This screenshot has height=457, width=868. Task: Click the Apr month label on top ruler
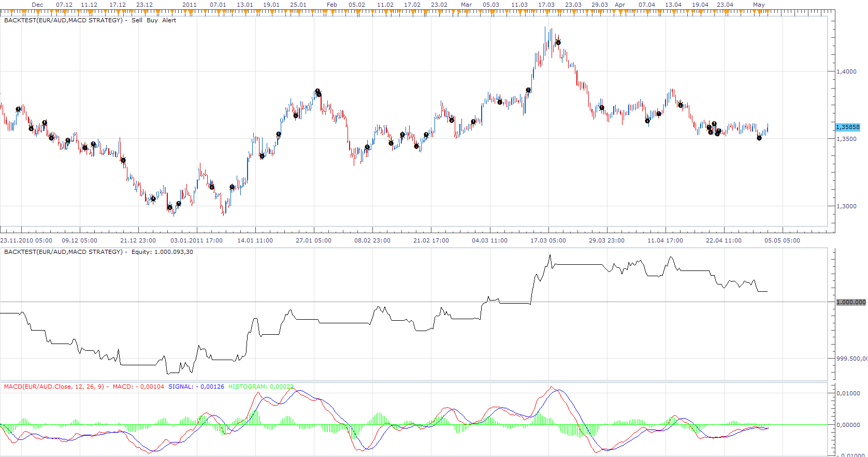click(620, 5)
